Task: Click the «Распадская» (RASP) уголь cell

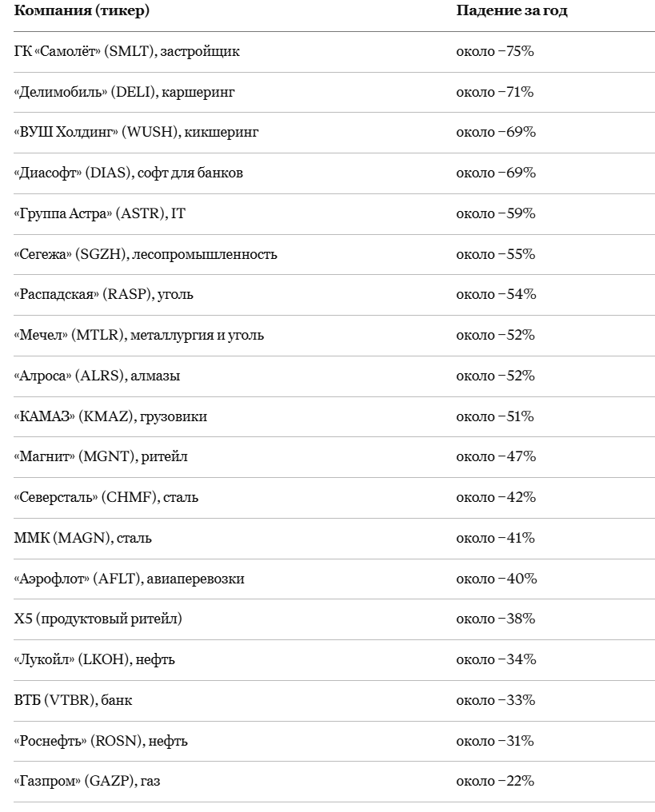Action: click(103, 295)
